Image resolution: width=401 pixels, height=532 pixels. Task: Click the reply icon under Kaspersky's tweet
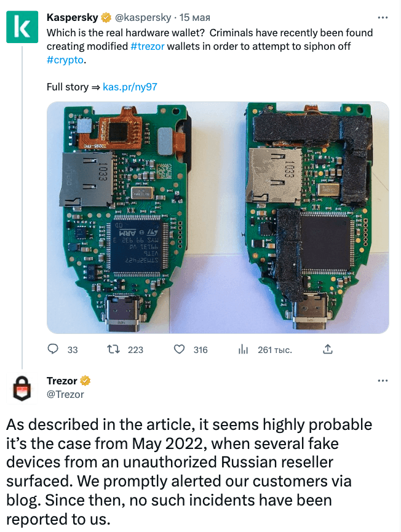coord(53,349)
